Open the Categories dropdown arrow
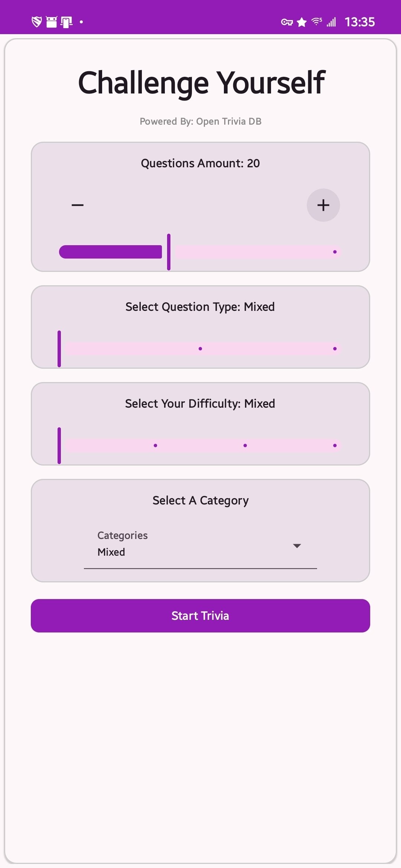 click(x=297, y=546)
